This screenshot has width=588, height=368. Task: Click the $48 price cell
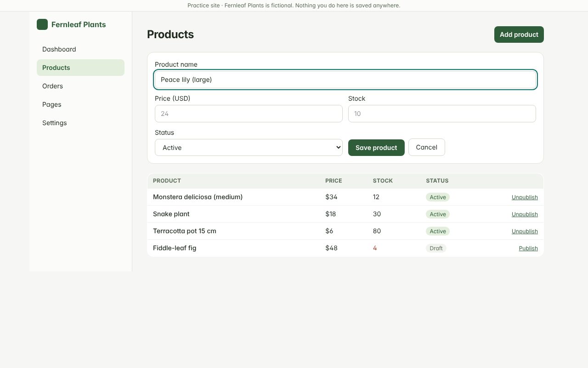coord(331,248)
